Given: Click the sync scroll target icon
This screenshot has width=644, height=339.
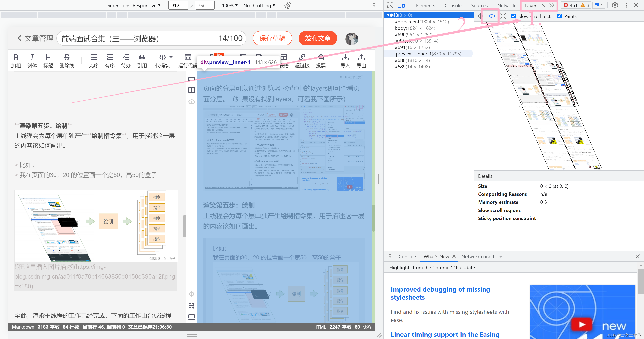Looking at the screenshot, I should pyautogui.click(x=192, y=294).
